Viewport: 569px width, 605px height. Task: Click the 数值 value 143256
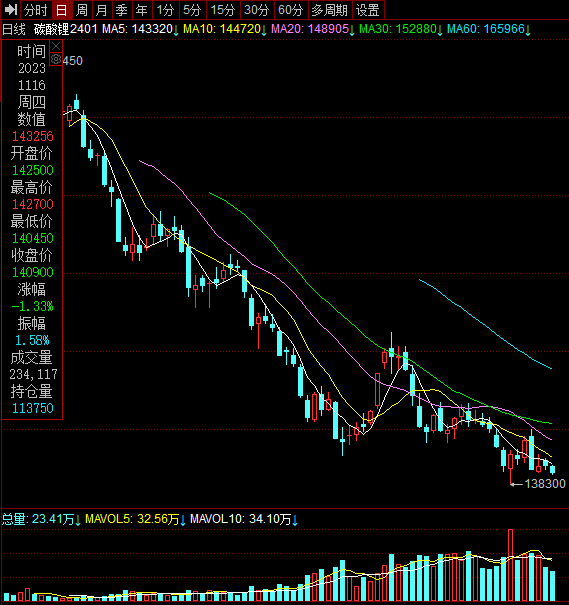point(32,136)
